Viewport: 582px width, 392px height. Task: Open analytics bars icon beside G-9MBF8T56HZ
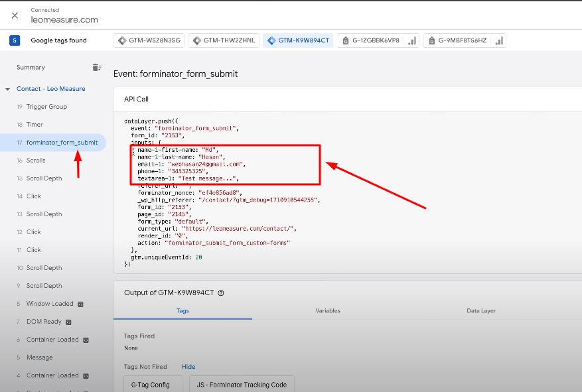(499, 40)
